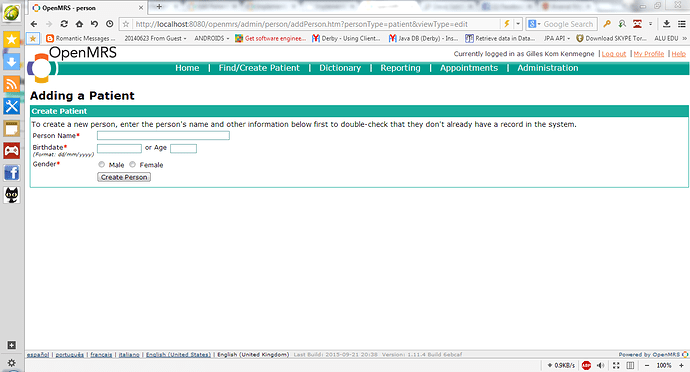
Task: Click the speaker mute icon in status bar
Action: [601, 365]
